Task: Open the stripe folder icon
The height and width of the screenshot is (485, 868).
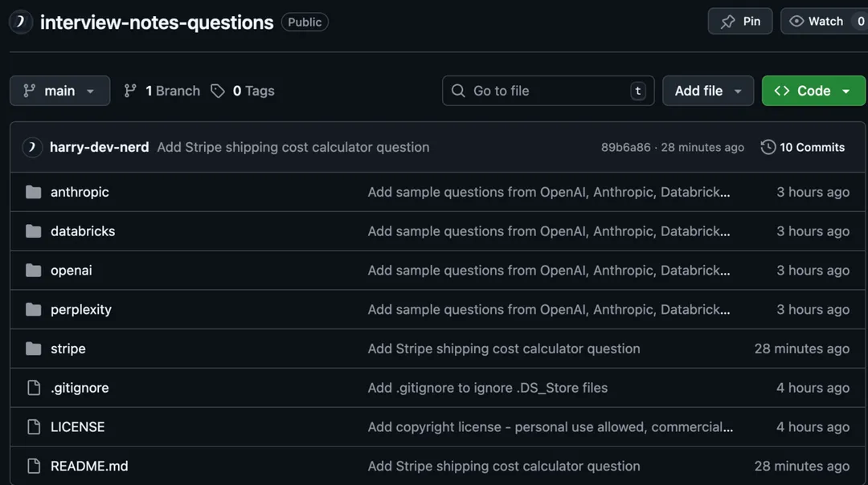Action: pyautogui.click(x=33, y=348)
